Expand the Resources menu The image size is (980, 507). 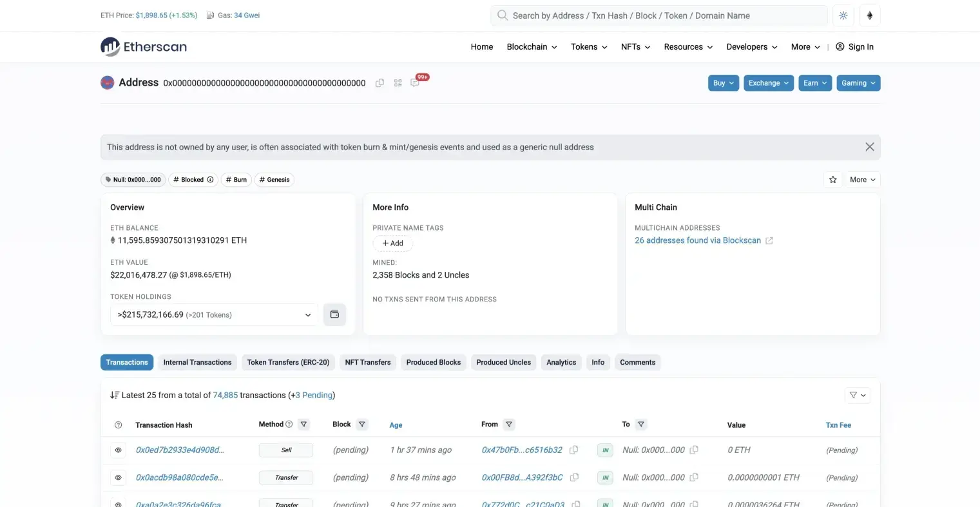(x=688, y=47)
